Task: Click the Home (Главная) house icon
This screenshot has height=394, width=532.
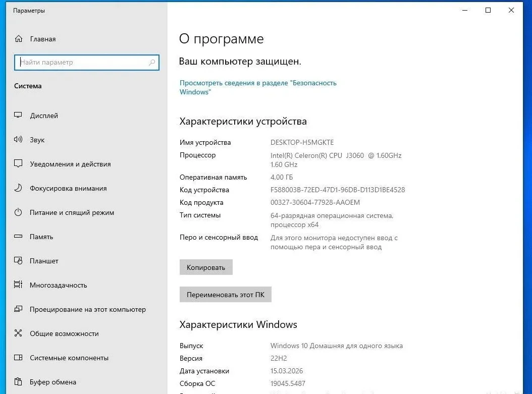Action: pyautogui.click(x=19, y=39)
